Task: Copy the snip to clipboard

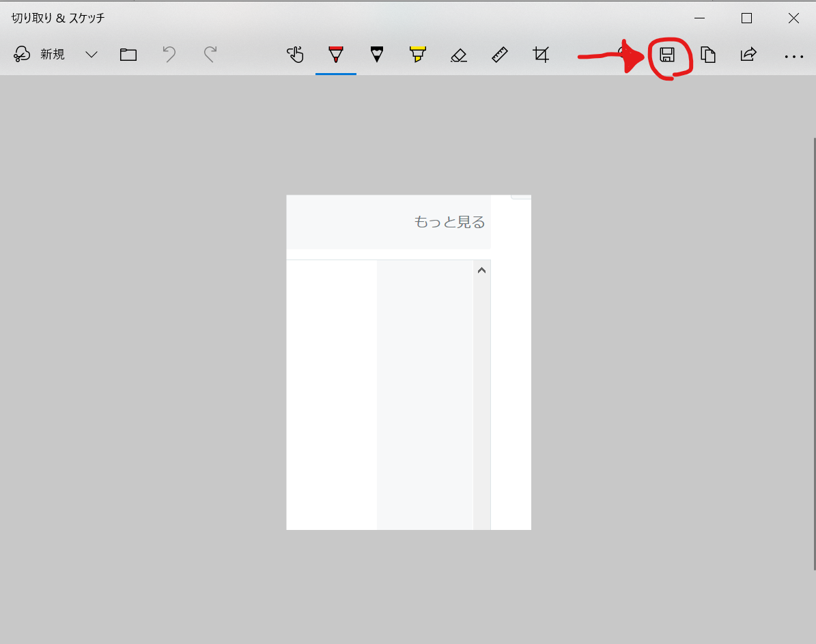Action: coord(708,55)
